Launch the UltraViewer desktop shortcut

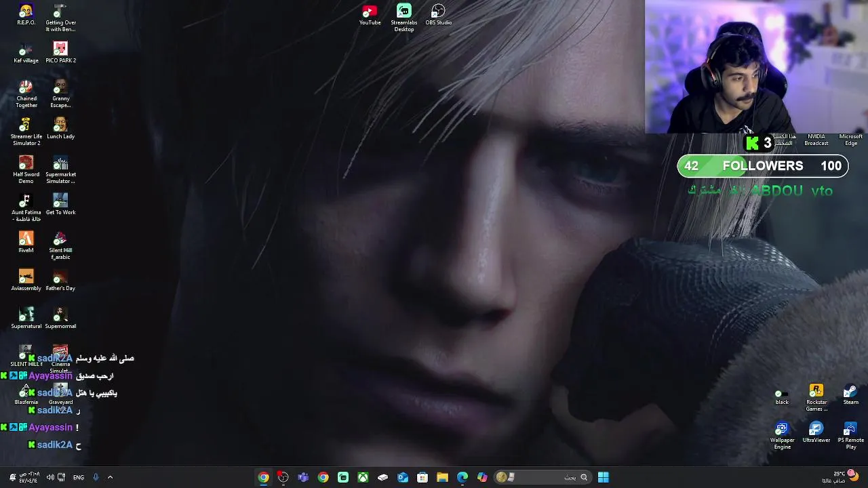(x=816, y=432)
